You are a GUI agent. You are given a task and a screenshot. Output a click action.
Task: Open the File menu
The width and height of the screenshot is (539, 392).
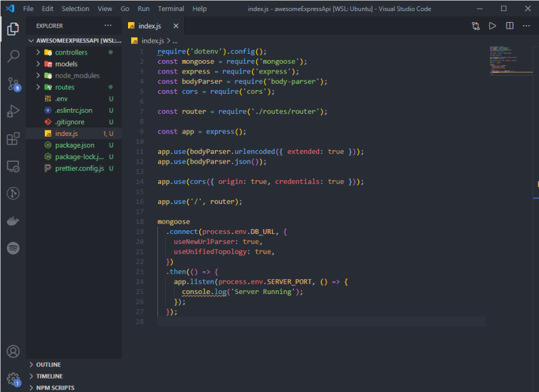(28, 9)
